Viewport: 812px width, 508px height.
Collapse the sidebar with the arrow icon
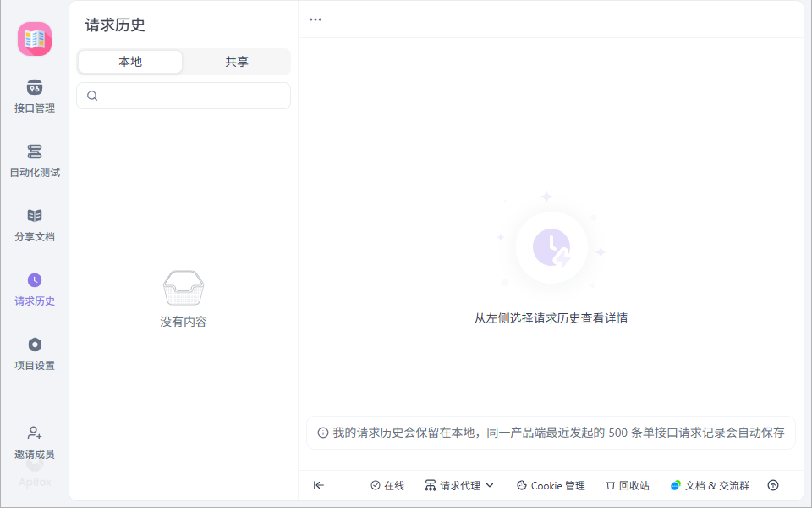(319, 485)
